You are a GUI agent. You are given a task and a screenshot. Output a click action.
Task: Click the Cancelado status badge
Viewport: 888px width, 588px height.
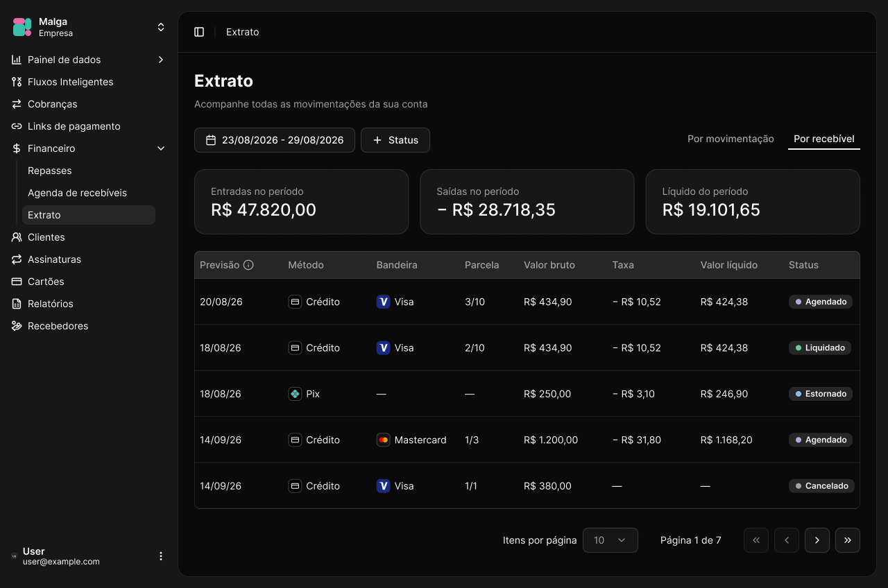pyautogui.click(x=821, y=486)
